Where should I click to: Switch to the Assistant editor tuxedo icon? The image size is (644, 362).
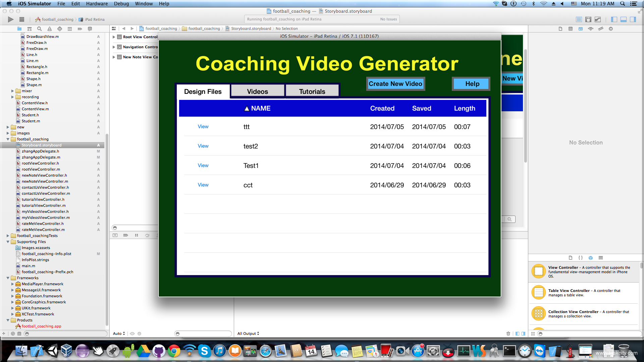coord(588,19)
